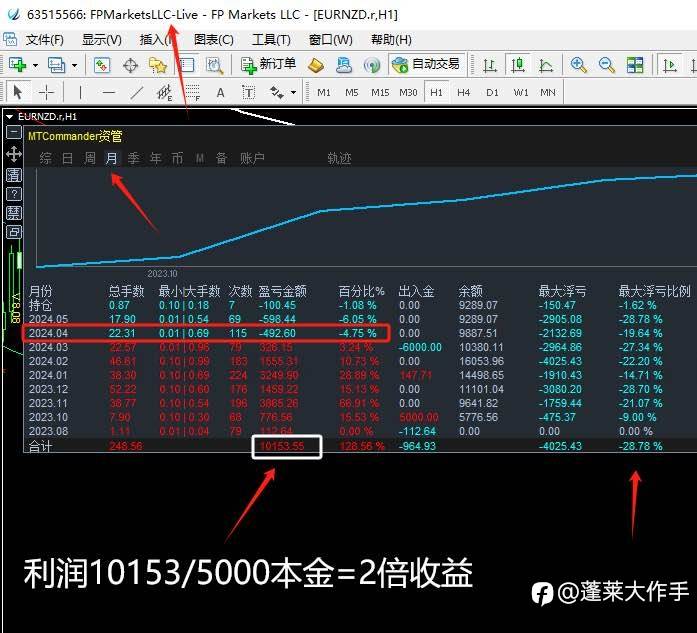The image size is (697, 633).
Task: Show the Data Window crosshair-circle icon
Action: [130, 65]
